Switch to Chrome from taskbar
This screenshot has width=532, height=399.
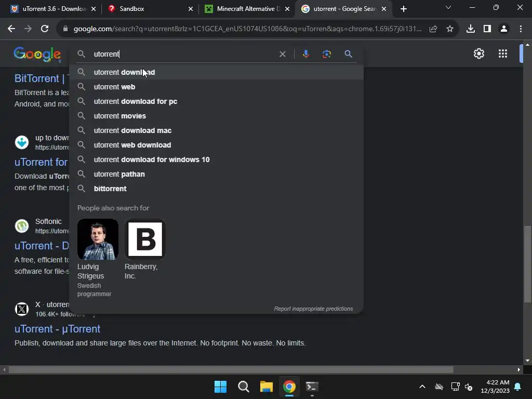[289, 387]
